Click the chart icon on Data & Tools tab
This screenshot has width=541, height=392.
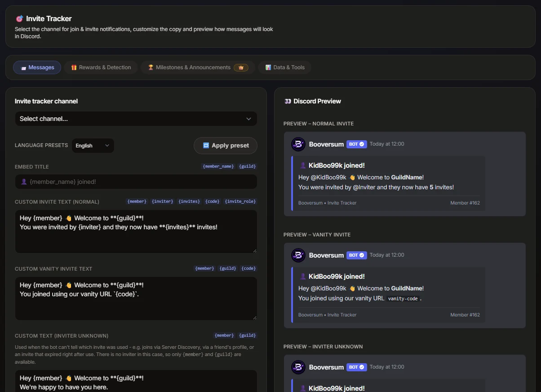click(268, 67)
